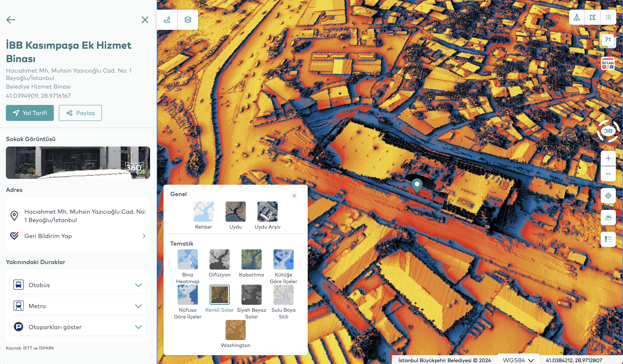The image size is (623, 364).
Task: Open the legend list icon
Action: point(608,239)
